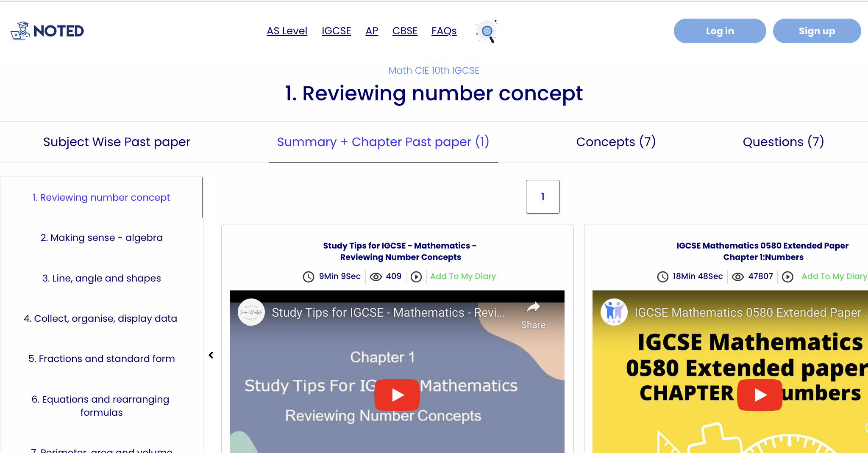This screenshot has height=453, width=868.
Task: Open the AS Level menu link
Action: pyautogui.click(x=287, y=31)
